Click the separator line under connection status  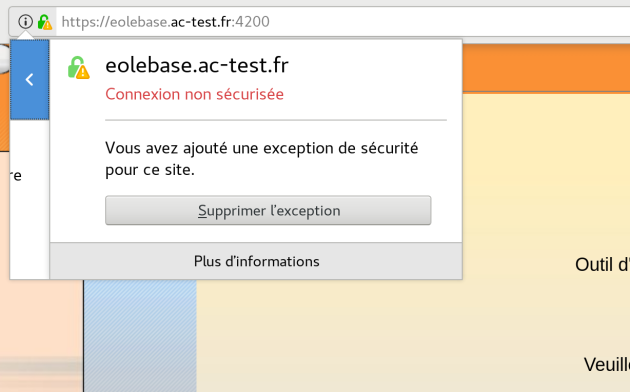coord(276,120)
